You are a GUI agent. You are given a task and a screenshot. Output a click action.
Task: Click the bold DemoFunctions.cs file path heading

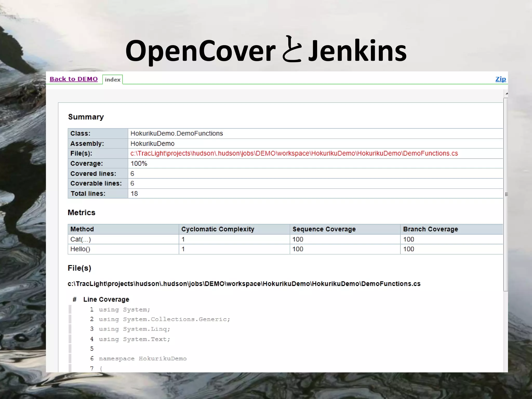[x=244, y=284]
